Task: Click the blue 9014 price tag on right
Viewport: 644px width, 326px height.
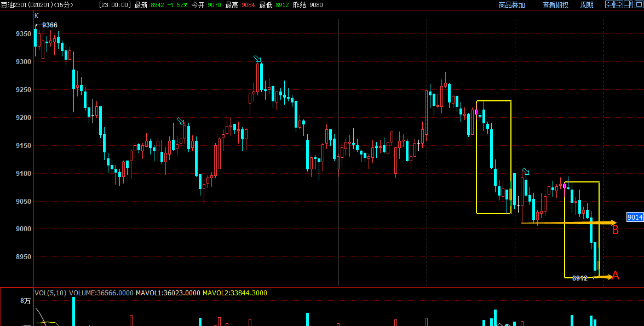Action: [635, 217]
